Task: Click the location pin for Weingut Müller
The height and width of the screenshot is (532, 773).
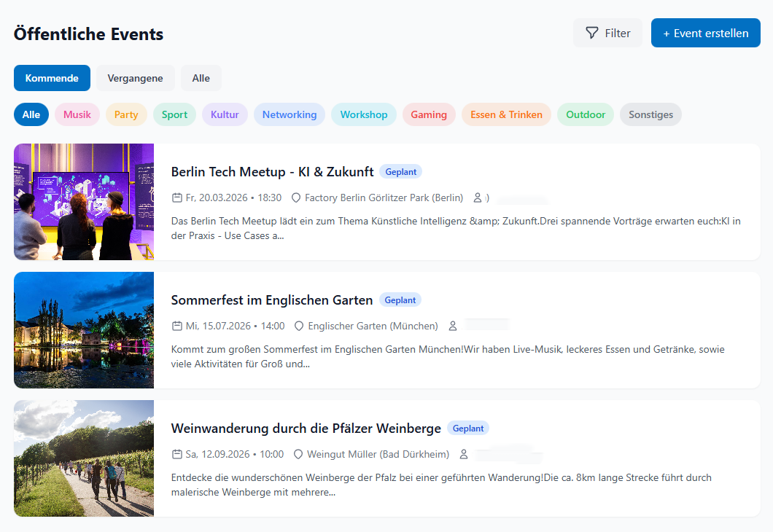Action: (x=298, y=454)
